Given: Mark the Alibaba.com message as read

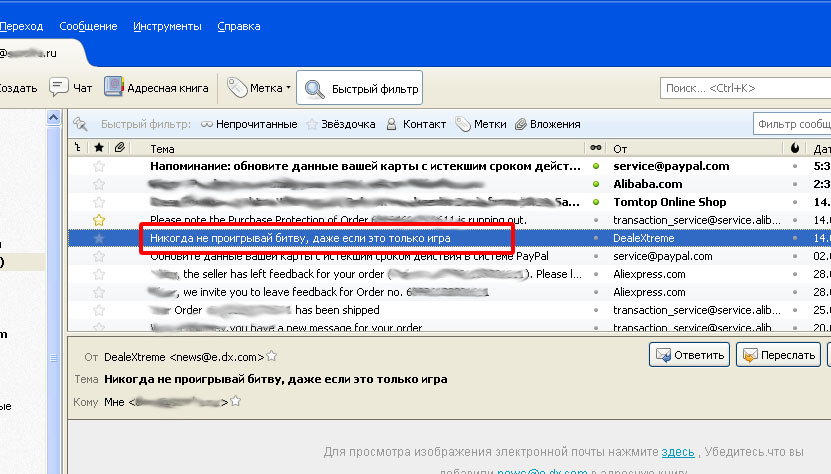Looking at the screenshot, I should (x=596, y=185).
